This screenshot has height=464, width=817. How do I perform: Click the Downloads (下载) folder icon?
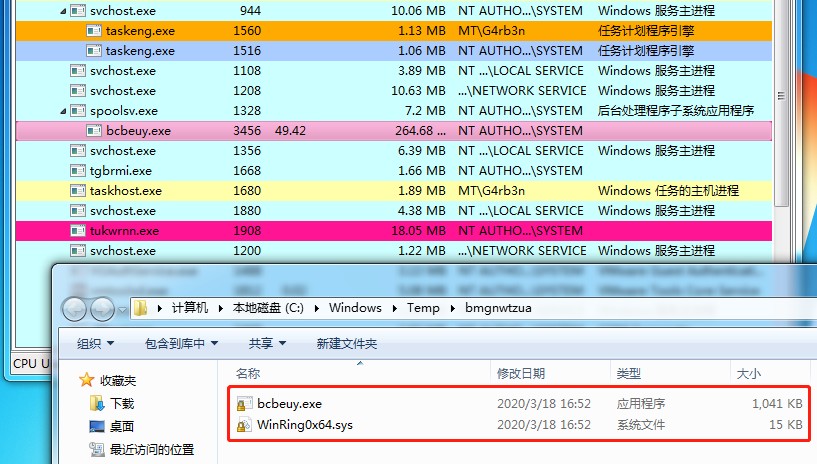pos(96,403)
